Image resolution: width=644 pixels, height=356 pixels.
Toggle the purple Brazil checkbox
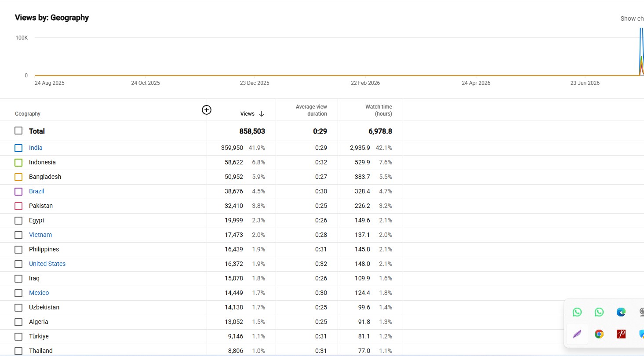coord(18,192)
